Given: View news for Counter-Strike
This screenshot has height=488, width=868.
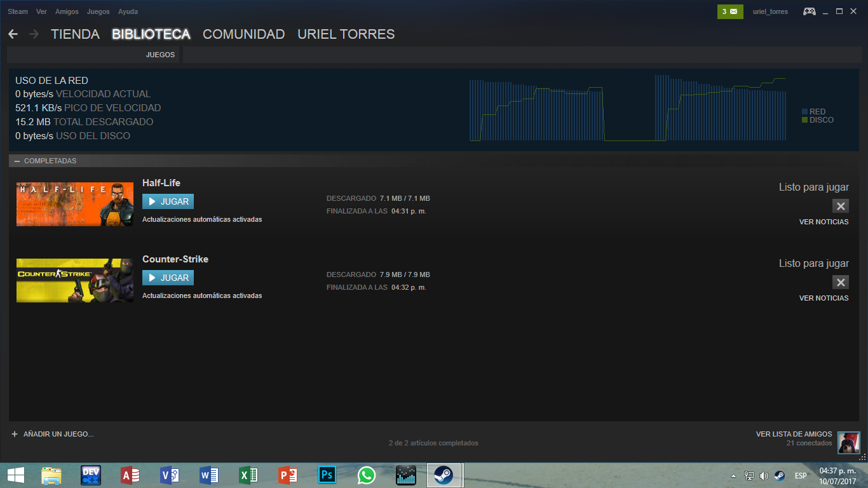Looking at the screenshot, I should [x=824, y=298].
